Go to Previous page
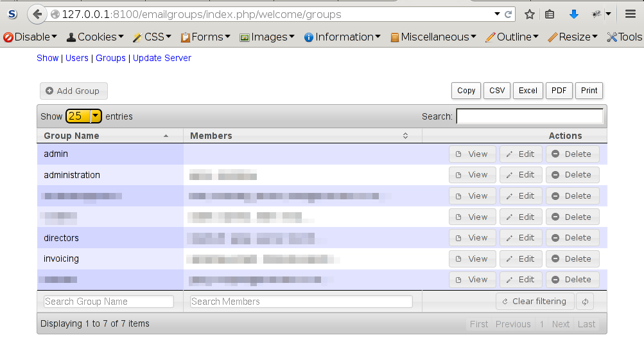Viewport: 644px width, 344px height. pyautogui.click(x=513, y=324)
